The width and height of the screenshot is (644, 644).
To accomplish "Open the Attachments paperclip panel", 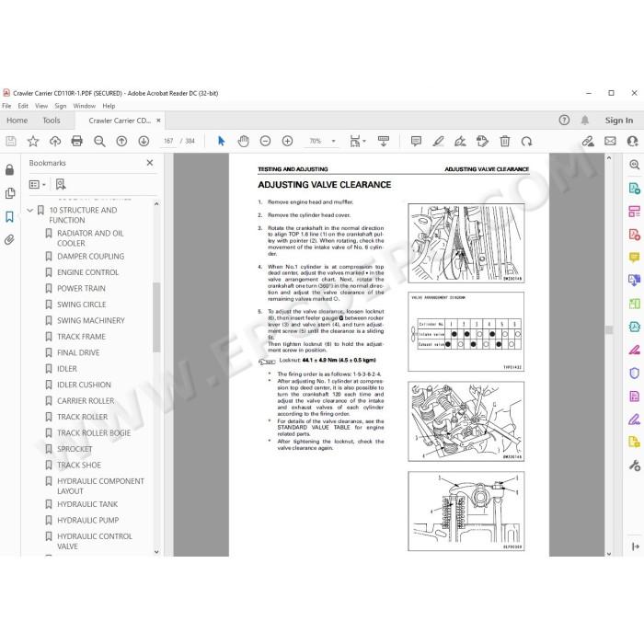I will coord(9,240).
